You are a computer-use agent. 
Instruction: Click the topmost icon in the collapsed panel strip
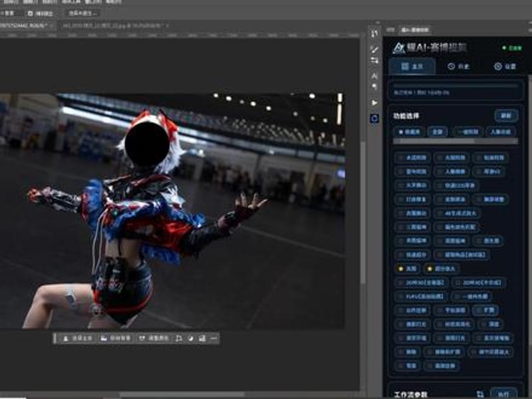coord(374,34)
